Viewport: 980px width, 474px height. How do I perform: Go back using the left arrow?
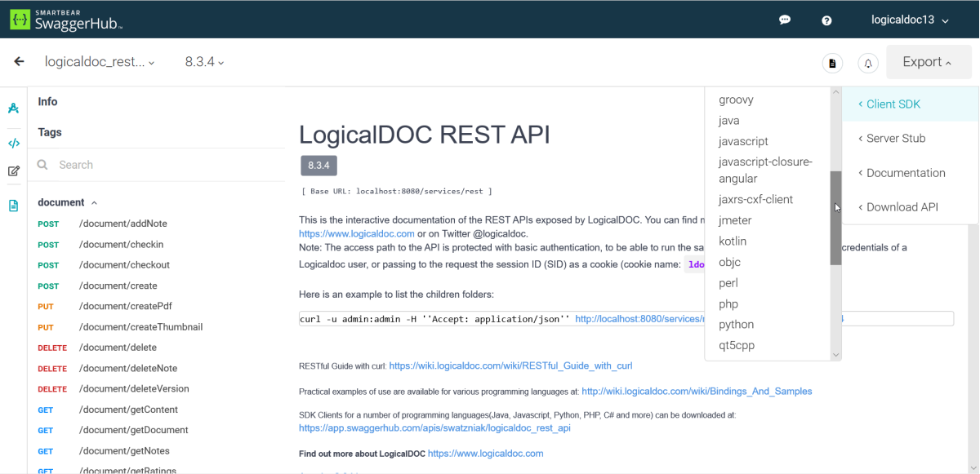(20, 61)
